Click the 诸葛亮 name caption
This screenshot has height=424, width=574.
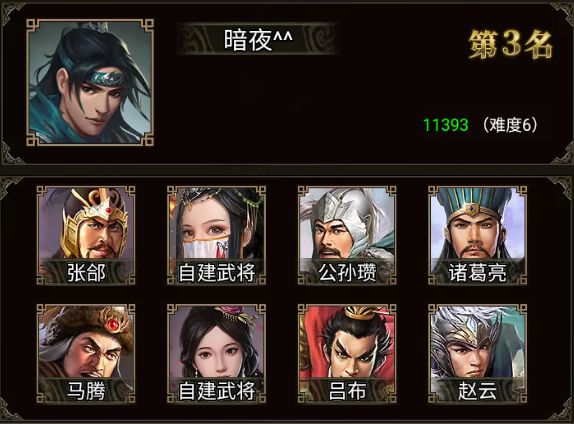[477, 273]
